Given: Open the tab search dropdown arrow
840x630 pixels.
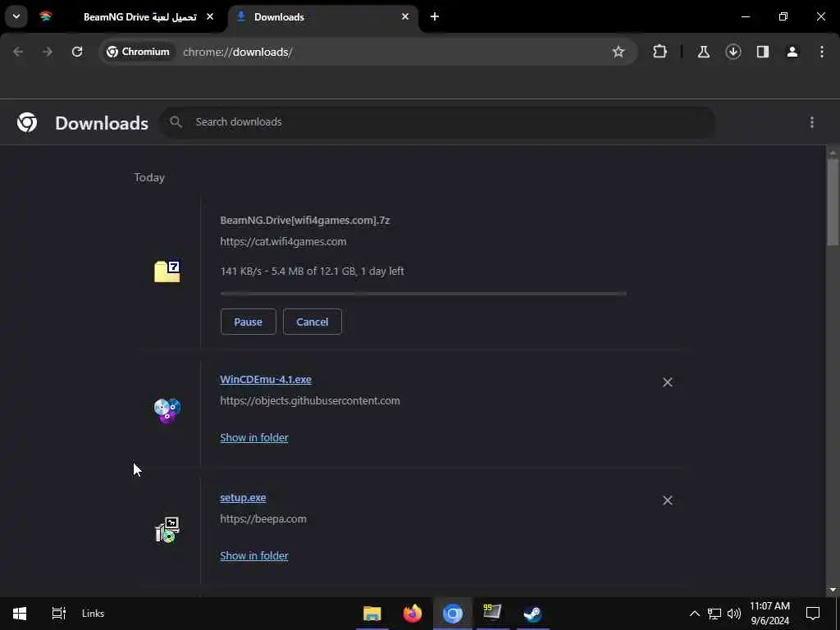Looking at the screenshot, I should (x=16, y=16).
